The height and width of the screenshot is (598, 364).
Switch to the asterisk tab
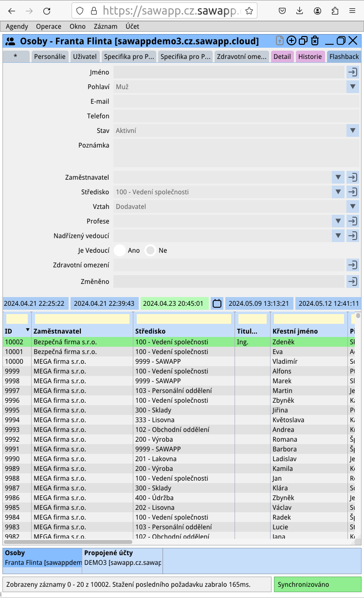pos(16,56)
